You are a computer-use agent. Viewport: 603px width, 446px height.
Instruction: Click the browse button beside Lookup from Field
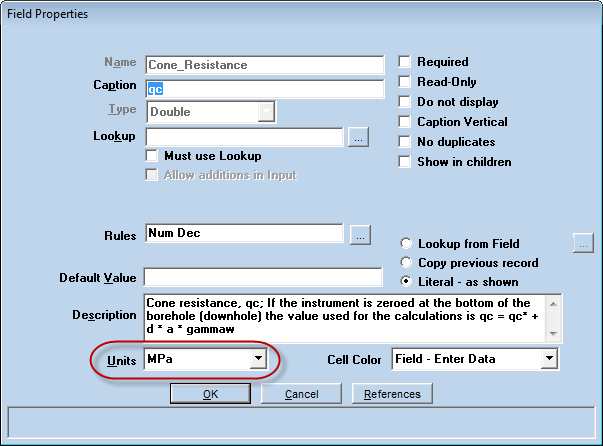[x=583, y=242]
